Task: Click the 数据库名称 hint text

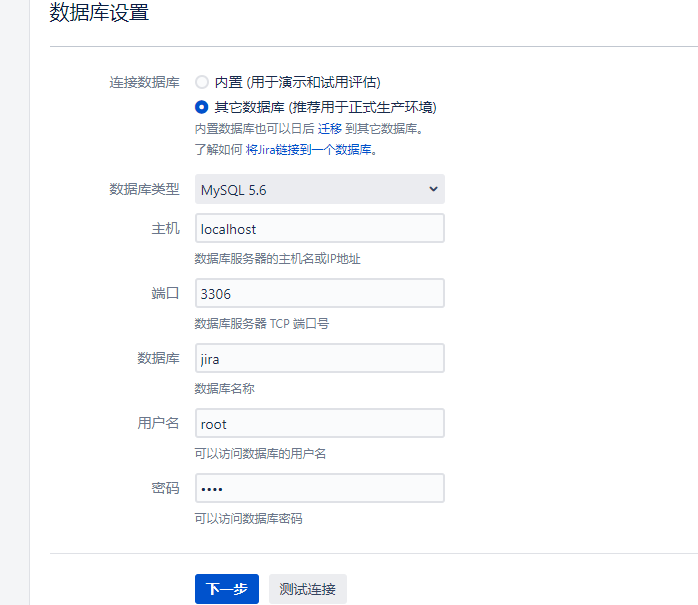Action: pos(224,389)
